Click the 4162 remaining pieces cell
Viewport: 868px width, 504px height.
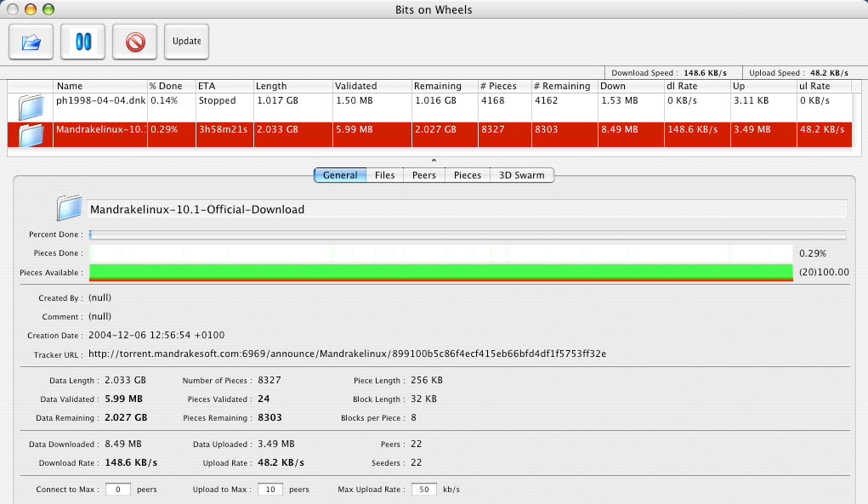tap(564, 107)
